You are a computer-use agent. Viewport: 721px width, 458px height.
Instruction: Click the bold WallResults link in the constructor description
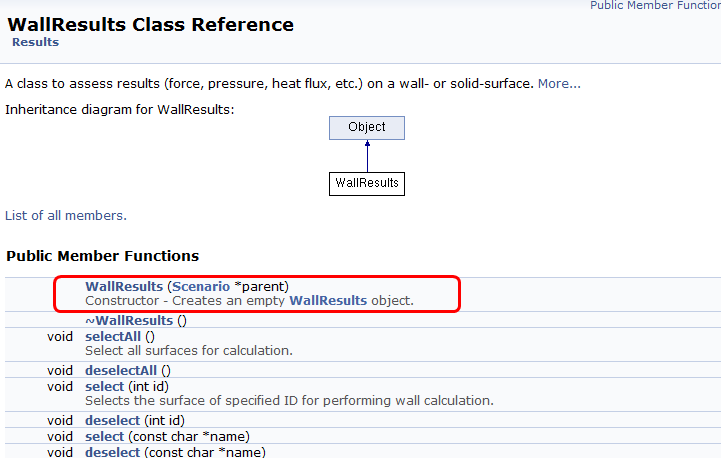pos(327,300)
